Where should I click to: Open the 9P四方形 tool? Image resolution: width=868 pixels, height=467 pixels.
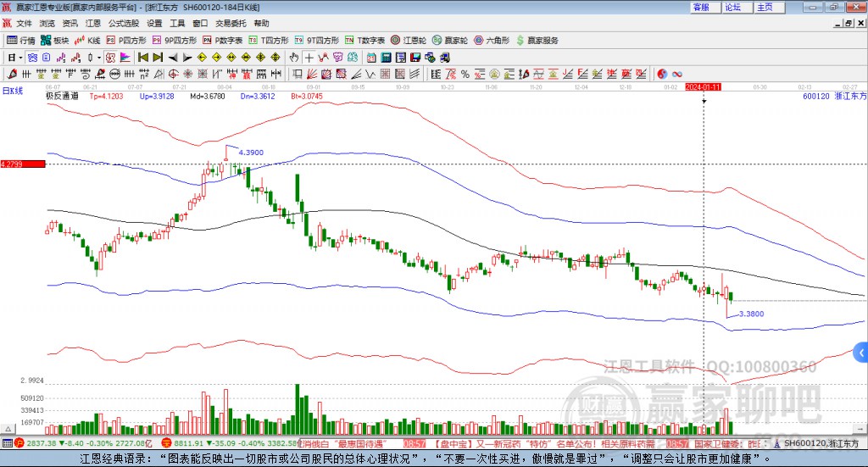(x=175, y=41)
